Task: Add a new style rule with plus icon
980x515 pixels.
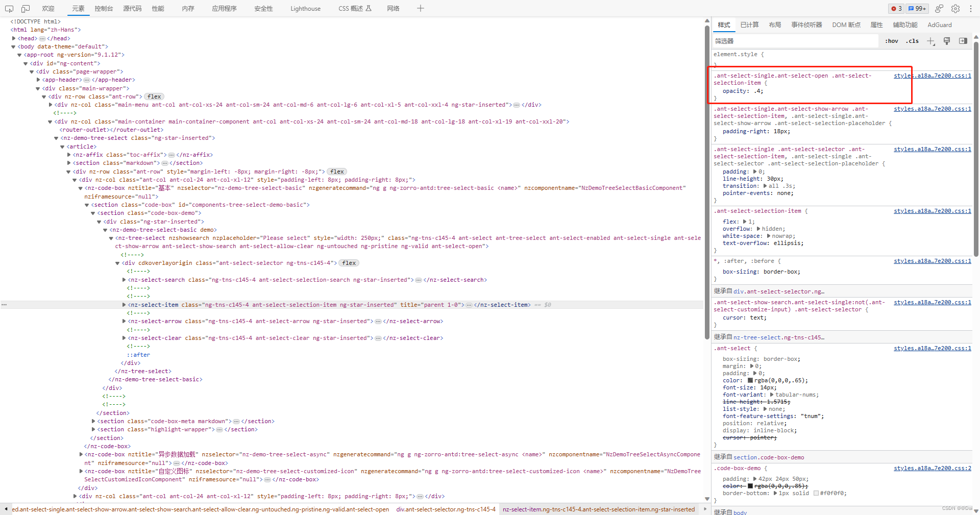Action: pos(931,41)
